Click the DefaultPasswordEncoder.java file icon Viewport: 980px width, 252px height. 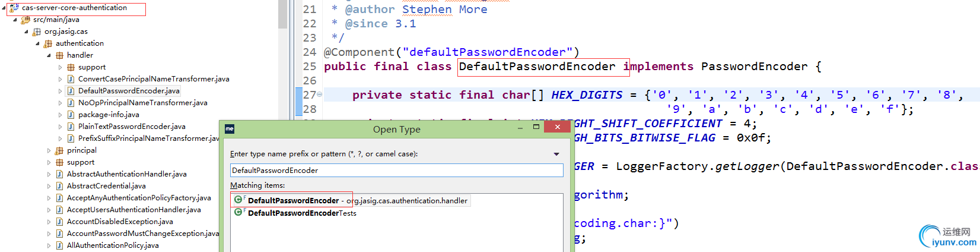click(71, 91)
